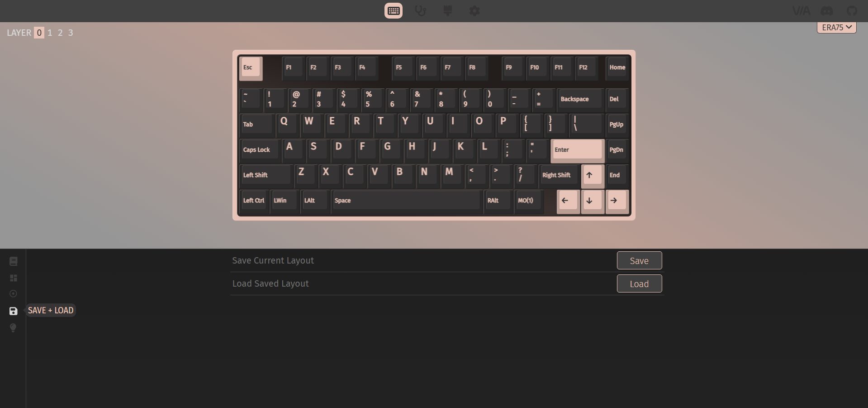Select the Configure keyboard icon
868x408 pixels.
(394, 11)
